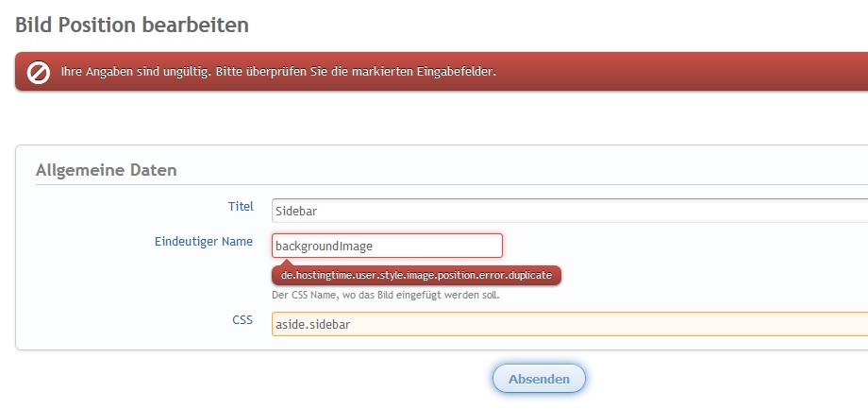Click the word 'Eingabefelder' in the error banner

tap(456, 72)
